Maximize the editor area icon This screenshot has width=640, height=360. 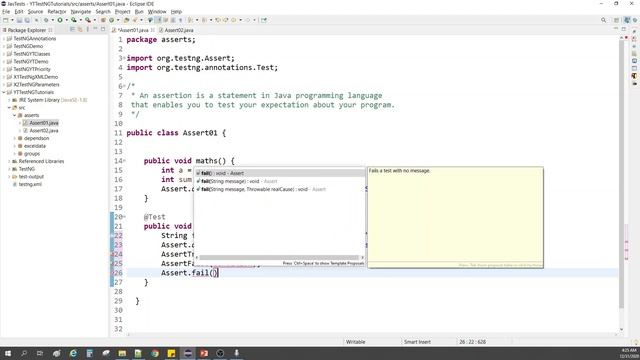624,29
